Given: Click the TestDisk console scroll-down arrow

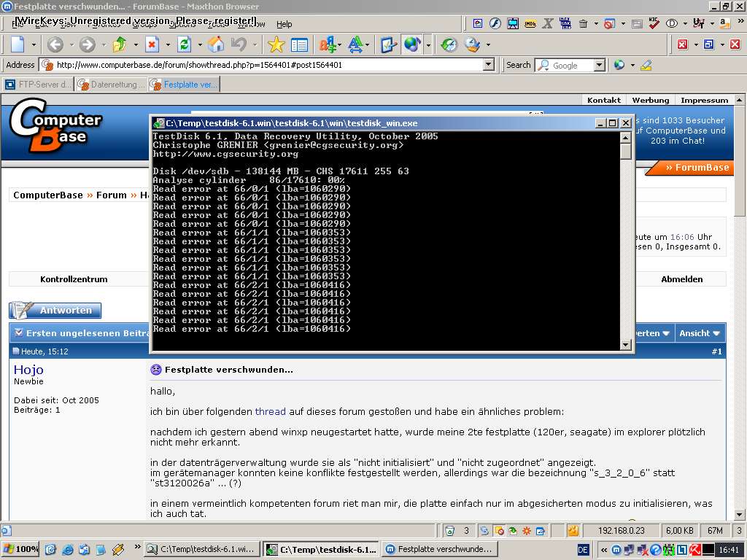Looking at the screenshot, I should click(625, 344).
